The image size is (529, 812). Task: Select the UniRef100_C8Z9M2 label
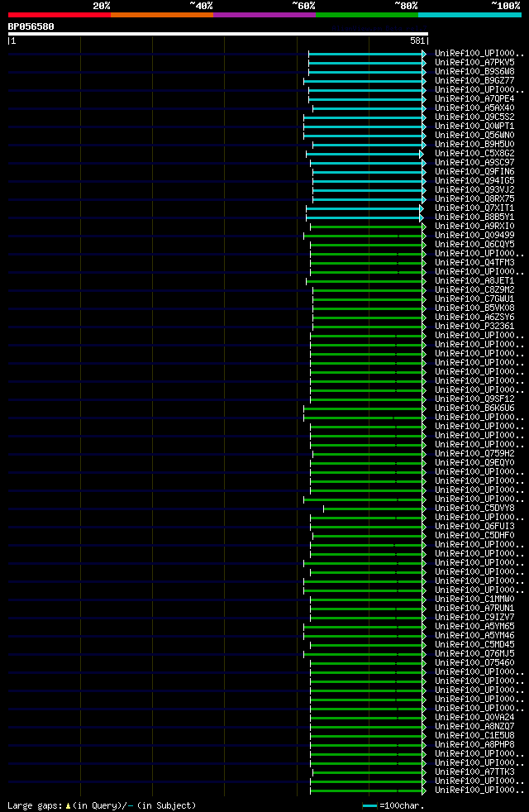tap(474, 290)
